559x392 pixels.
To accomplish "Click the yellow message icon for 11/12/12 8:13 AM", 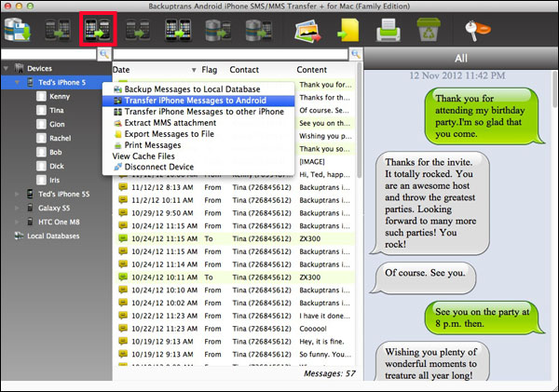I will click(x=123, y=187).
